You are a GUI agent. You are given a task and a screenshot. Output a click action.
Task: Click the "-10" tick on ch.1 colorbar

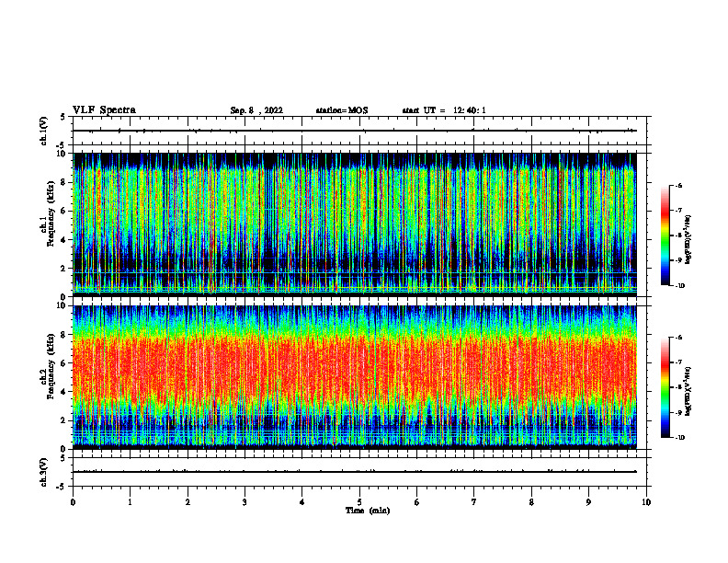(x=679, y=286)
